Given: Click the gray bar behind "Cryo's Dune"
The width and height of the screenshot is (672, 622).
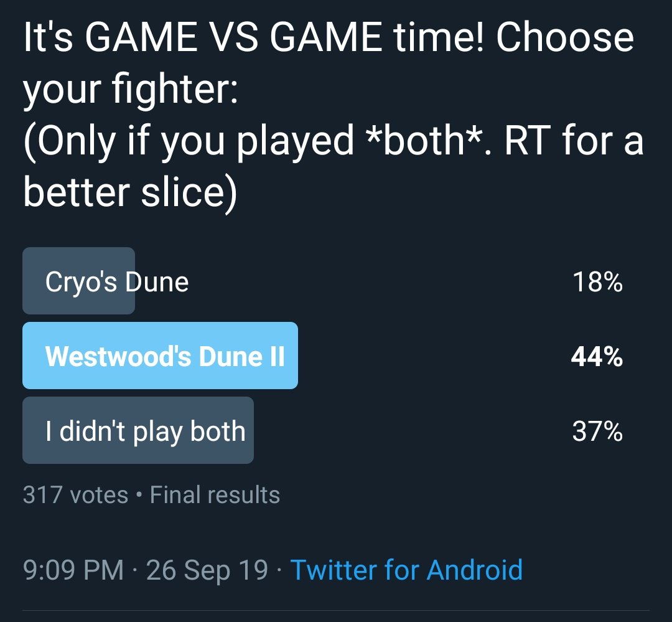Looking at the screenshot, I should point(78,281).
